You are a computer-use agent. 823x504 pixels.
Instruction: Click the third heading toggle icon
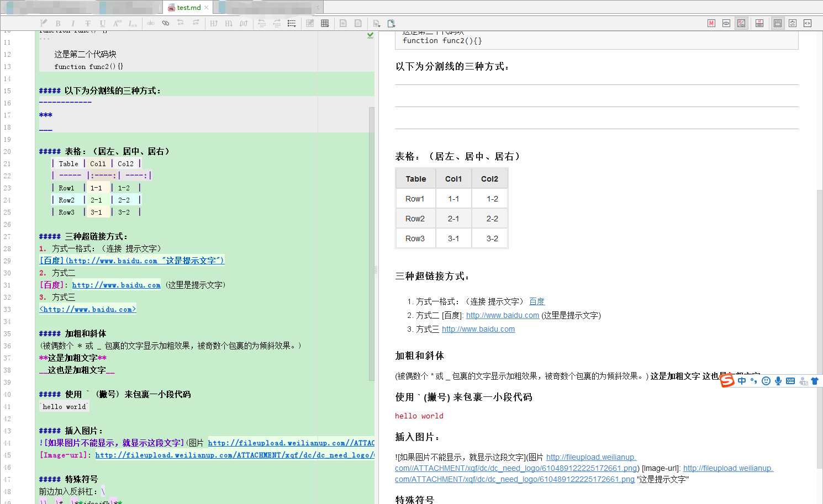[244, 23]
